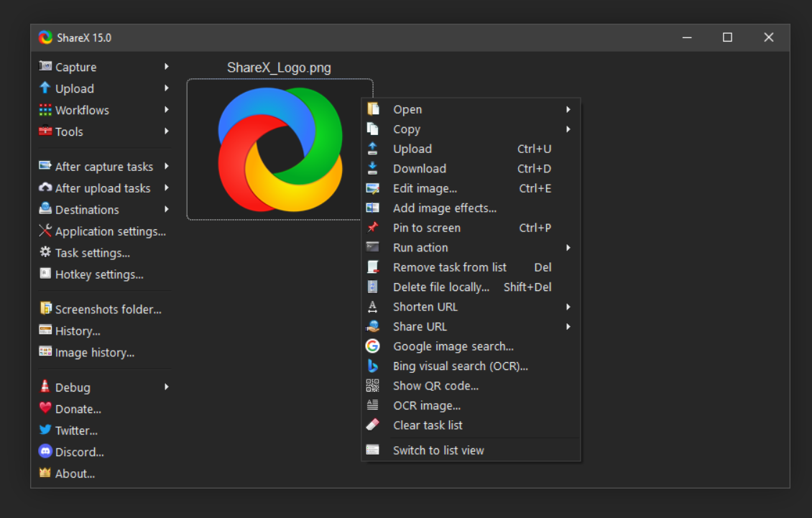Viewport: 812px width, 518px height.
Task: Expand the Copy submenu arrow in context menu
Action: [568, 129]
